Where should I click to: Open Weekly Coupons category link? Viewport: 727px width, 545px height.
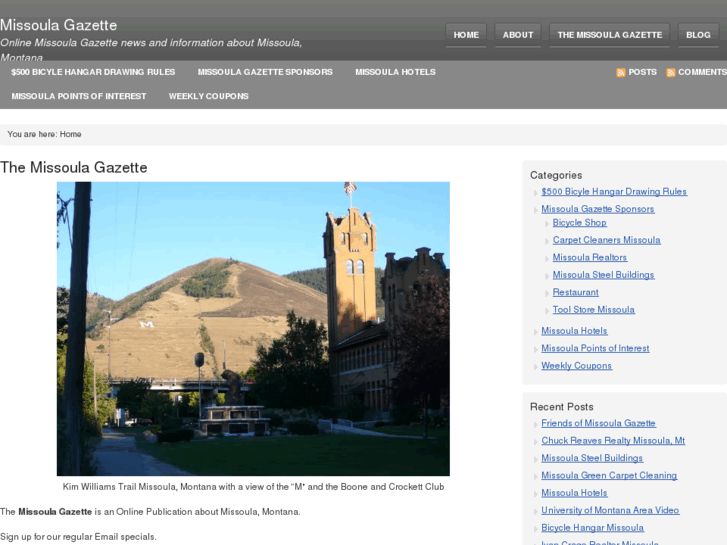pyautogui.click(x=576, y=366)
